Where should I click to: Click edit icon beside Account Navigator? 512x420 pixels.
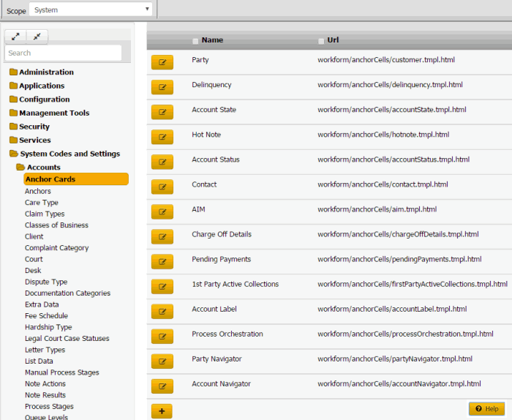162,386
